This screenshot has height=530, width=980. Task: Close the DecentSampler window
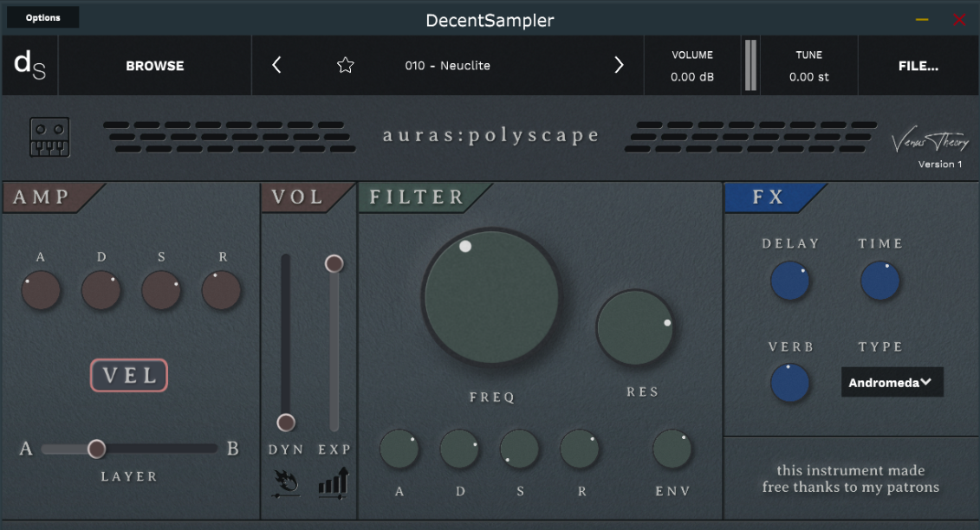tap(959, 19)
